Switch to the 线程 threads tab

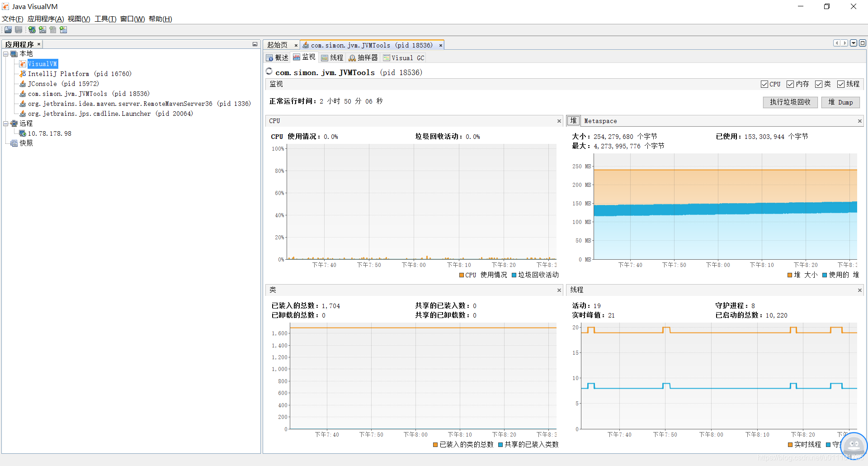[x=332, y=58]
